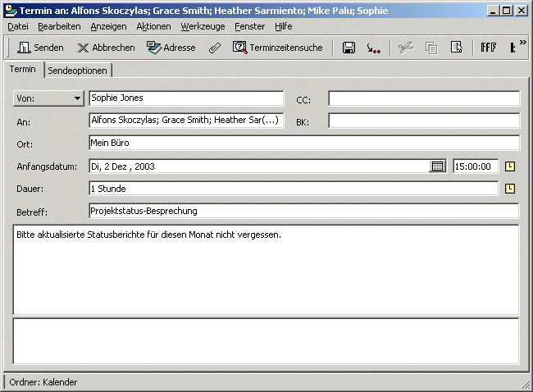
Task: Click the Senden toolbar button
Action: click(x=40, y=48)
